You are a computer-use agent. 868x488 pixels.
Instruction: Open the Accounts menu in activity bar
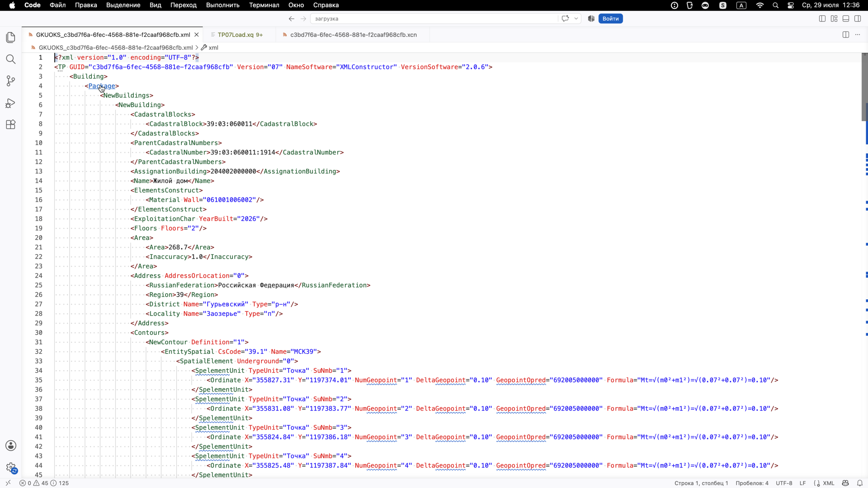[11, 446]
